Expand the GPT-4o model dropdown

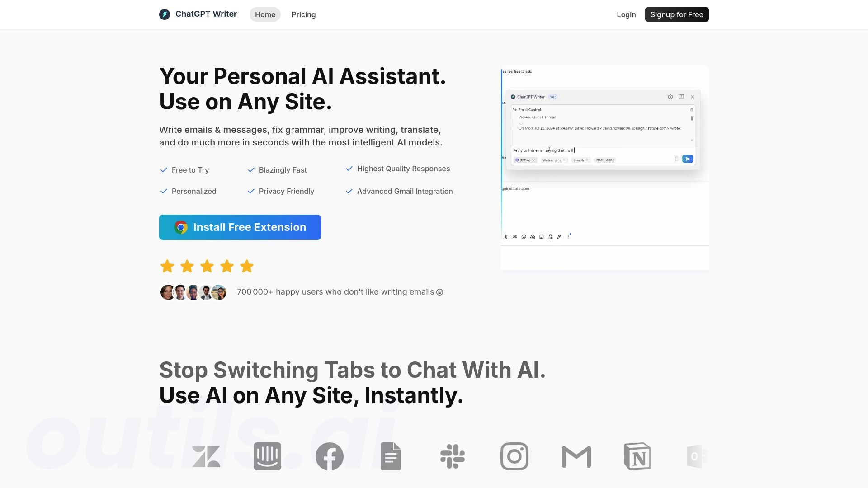(525, 160)
